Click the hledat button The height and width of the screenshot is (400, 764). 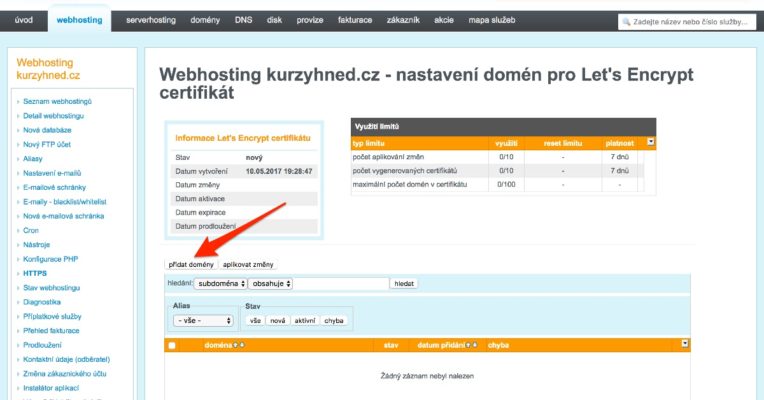pos(404,284)
